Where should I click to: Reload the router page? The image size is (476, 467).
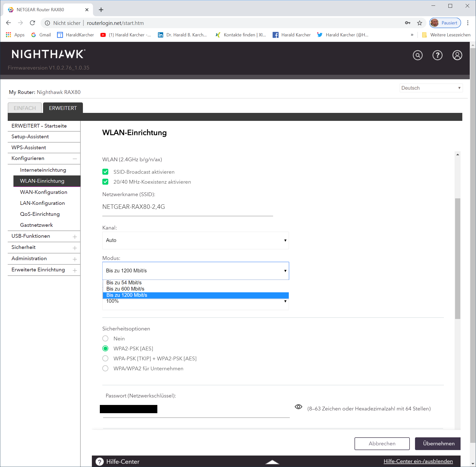point(32,23)
